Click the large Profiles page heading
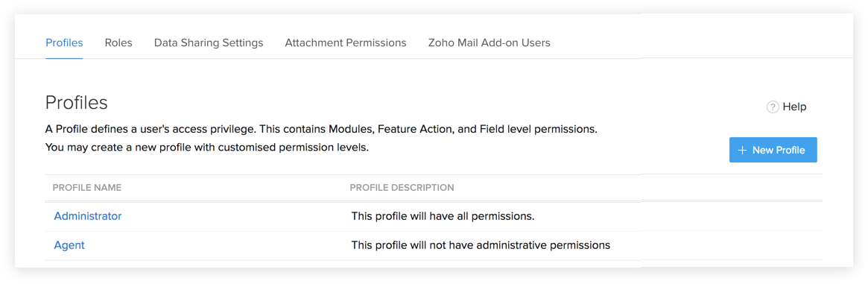Screen dimensions: 868x284 coord(77,103)
